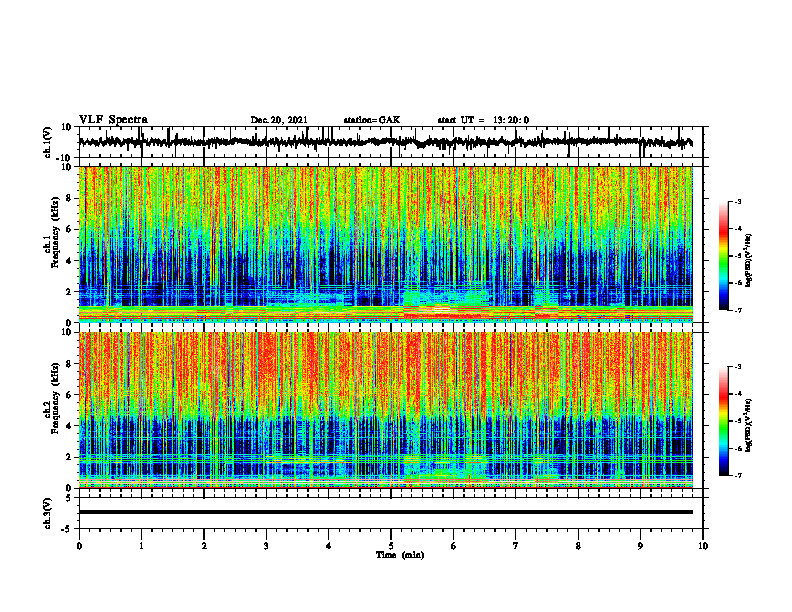
Task: Select the "start UT =" header text
Action: tap(461, 120)
